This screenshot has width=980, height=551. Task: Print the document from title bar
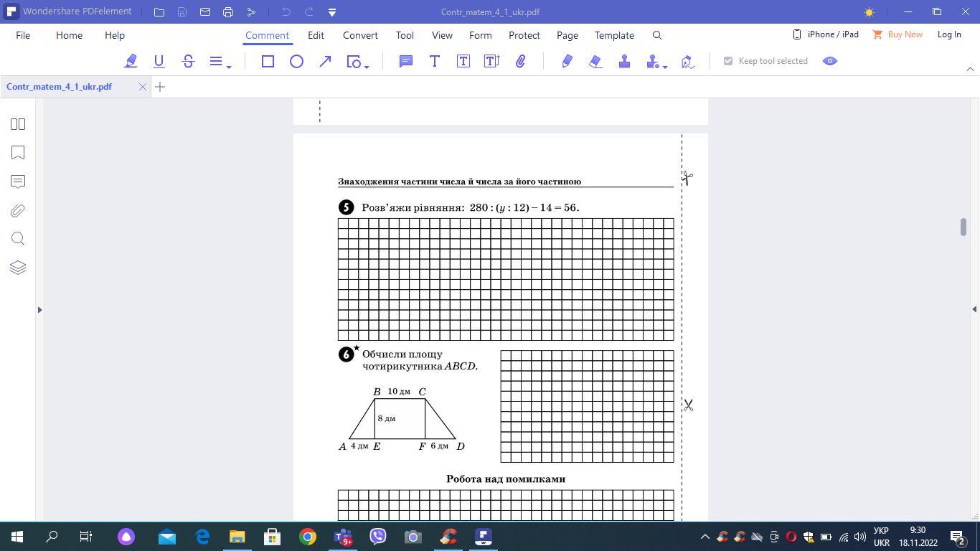[x=228, y=12]
